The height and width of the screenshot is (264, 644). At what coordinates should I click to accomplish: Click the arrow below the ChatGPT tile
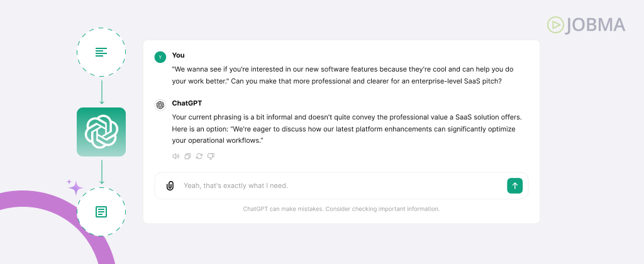(101, 172)
